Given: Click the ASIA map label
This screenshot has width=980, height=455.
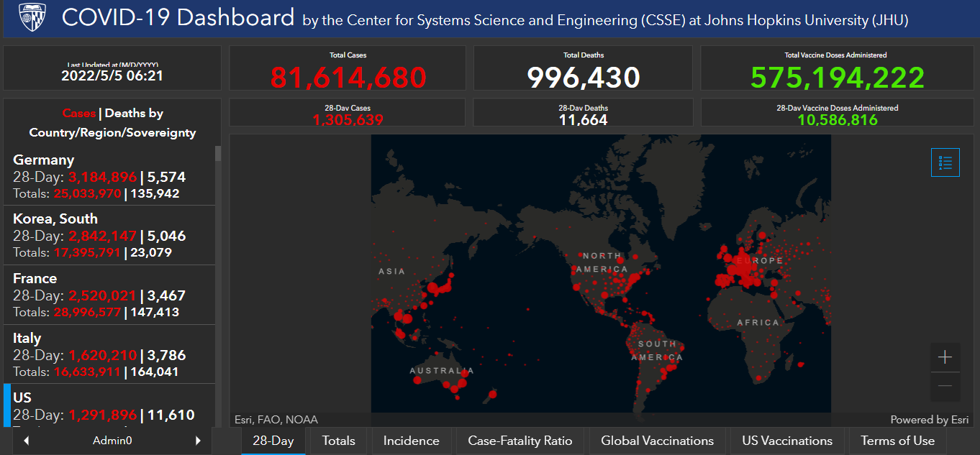Looking at the screenshot, I should pyautogui.click(x=393, y=271).
